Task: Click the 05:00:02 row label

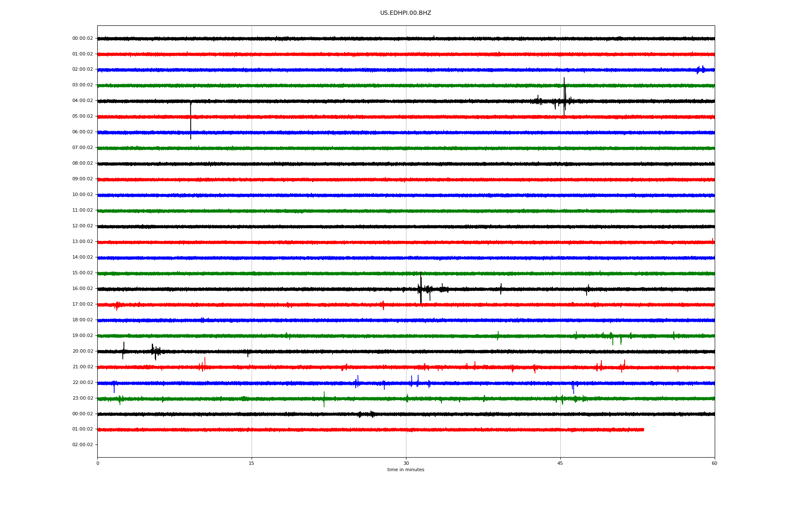Action: point(82,116)
